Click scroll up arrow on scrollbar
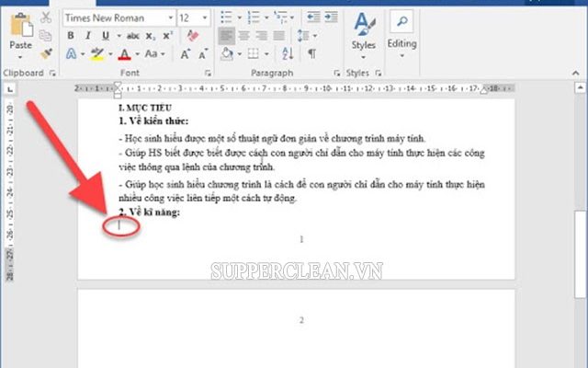 click(580, 88)
